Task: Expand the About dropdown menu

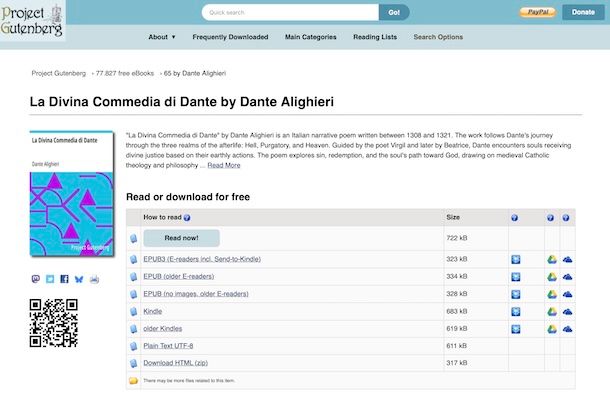Action: (162, 37)
